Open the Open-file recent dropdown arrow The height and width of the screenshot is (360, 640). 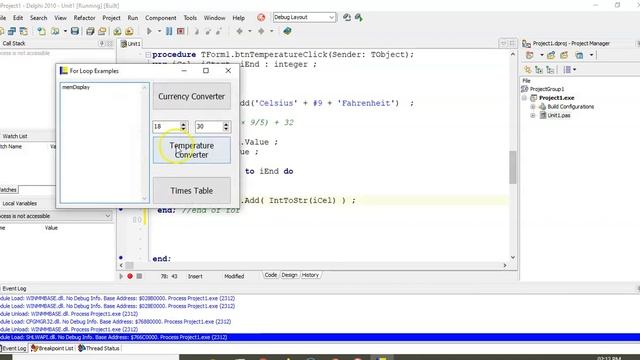tap(65, 31)
